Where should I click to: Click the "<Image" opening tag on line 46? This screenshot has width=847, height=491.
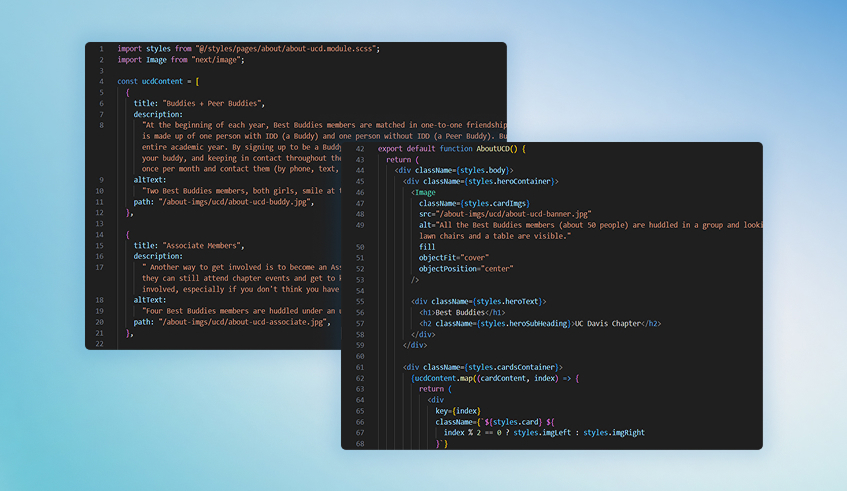[423, 192]
